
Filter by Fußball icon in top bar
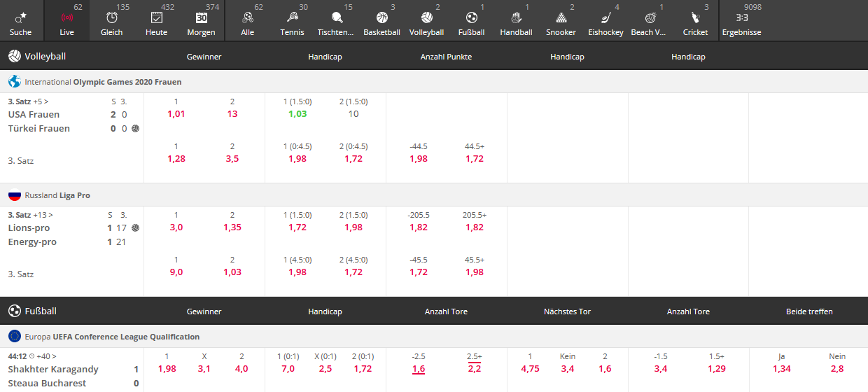[472, 17]
